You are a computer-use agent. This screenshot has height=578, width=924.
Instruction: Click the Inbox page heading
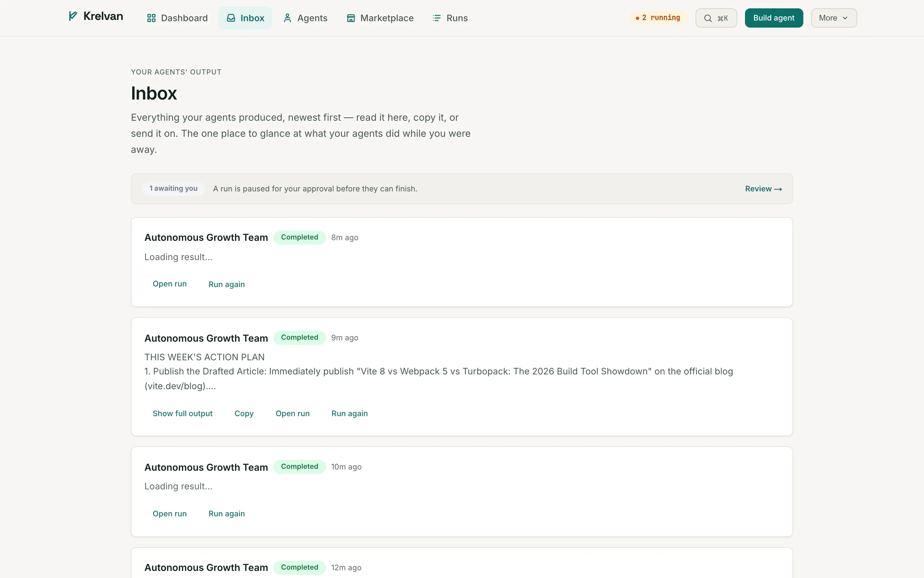tap(154, 93)
